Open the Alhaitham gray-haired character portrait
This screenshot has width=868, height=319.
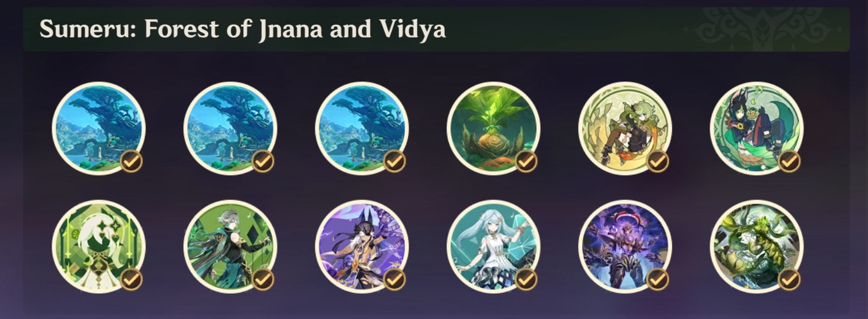pyautogui.click(x=230, y=246)
